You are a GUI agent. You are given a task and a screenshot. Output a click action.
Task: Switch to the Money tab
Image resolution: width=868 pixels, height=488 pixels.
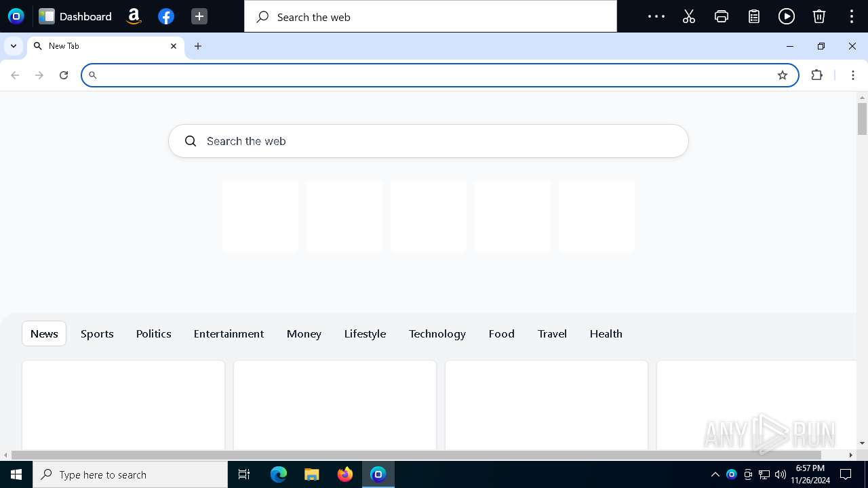pos(304,333)
